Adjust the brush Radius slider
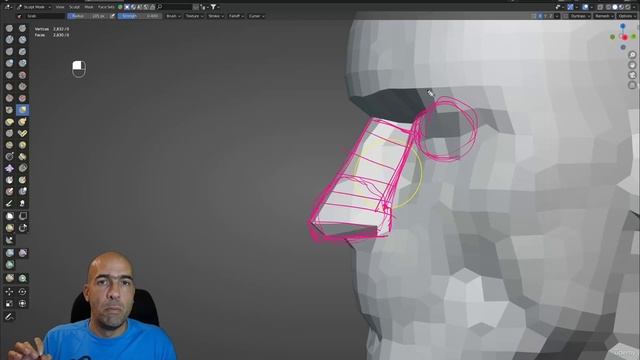Image resolution: width=640 pixels, height=360 pixels. [87, 16]
